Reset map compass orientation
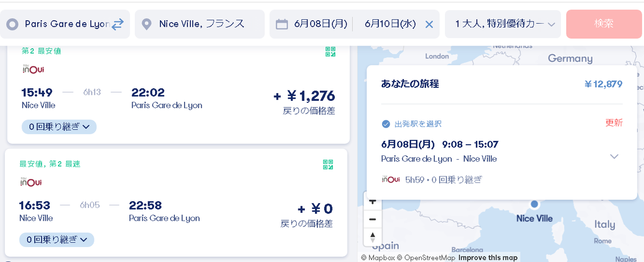644x262 pixels. point(372,236)
